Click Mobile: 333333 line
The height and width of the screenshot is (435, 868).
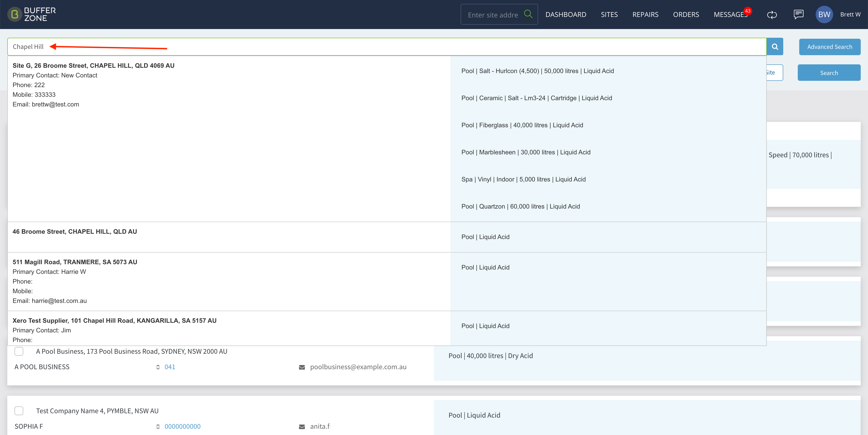coord(34,95)
